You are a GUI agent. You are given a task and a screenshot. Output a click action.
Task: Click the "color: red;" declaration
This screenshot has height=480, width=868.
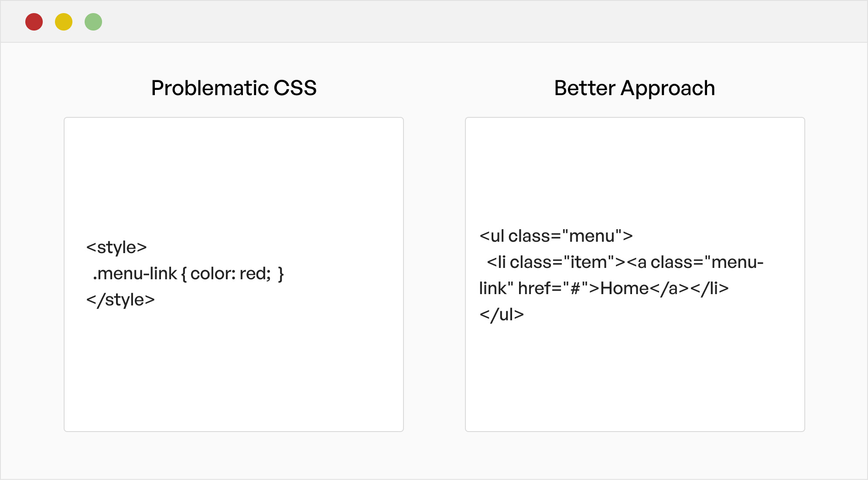(231, 274)
